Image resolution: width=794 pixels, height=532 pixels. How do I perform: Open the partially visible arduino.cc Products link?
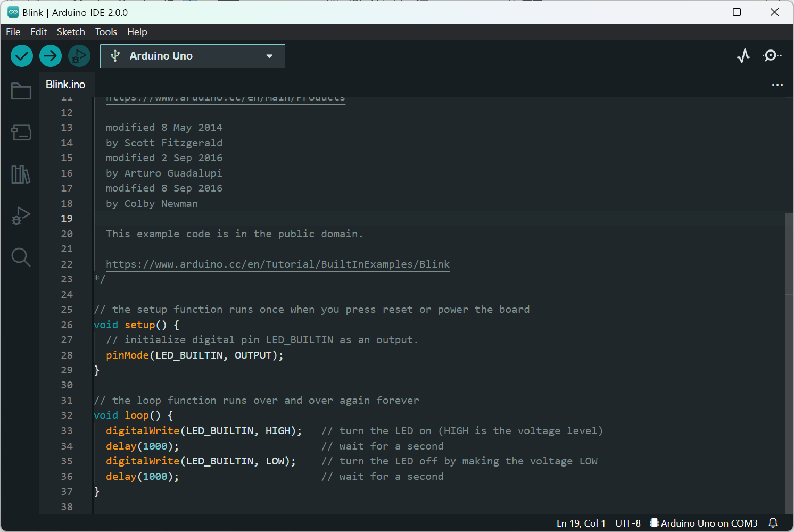[226, 99]
